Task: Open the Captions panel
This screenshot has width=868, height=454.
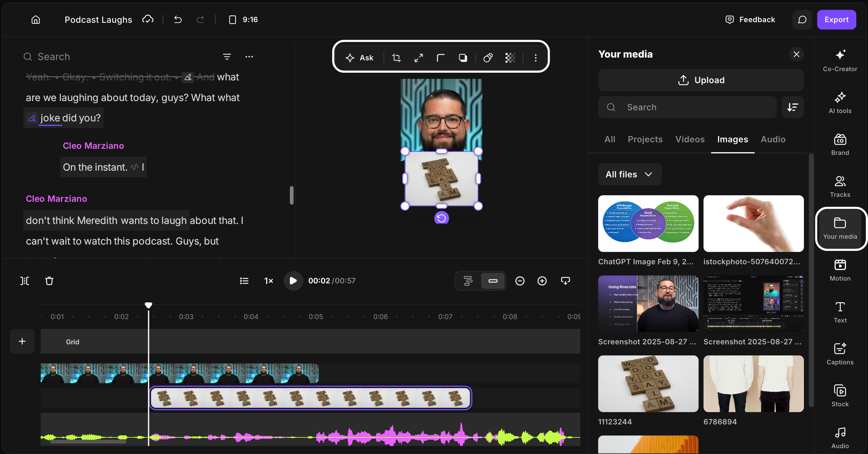Action: pyautogui.click(x=840, y=354)
